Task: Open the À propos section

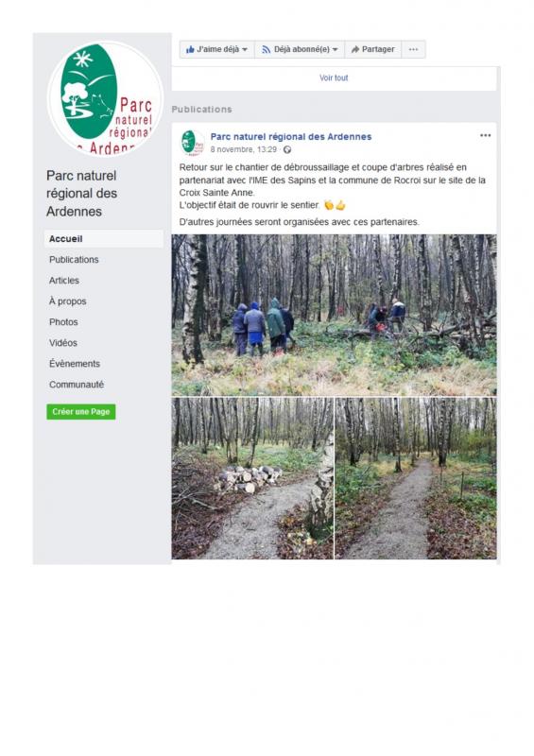Action: [67, 301]
